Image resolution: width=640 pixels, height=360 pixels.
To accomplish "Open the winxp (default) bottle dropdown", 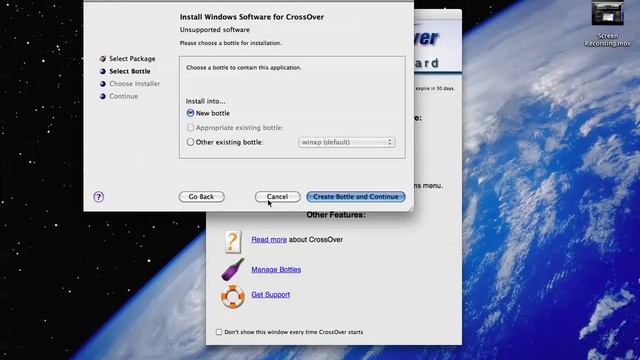I will (347, 142).
